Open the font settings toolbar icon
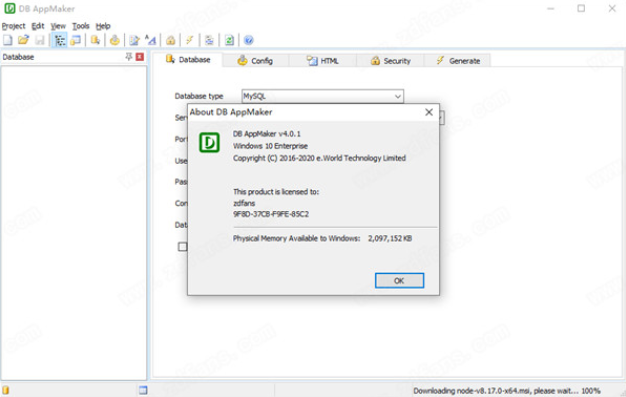Image resolution: width=626 pixels, height=397 pixels. (x=151, y=40)
